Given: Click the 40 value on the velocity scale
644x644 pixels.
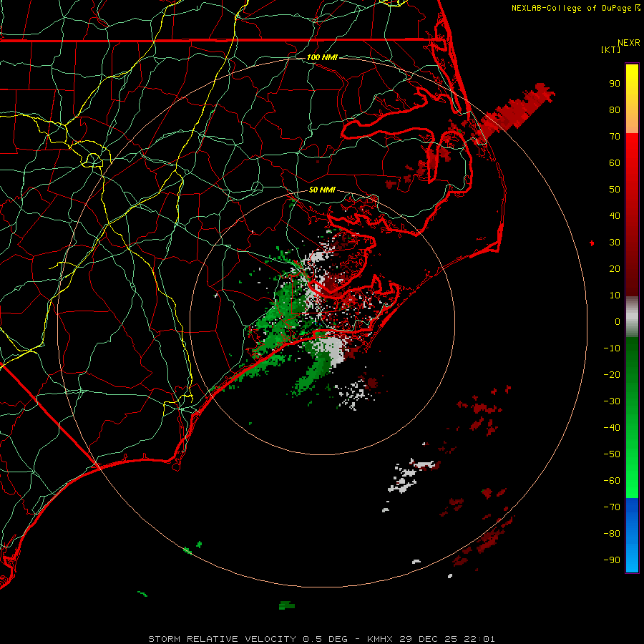Looking at the screenshot, I should [x=615, y=215].
